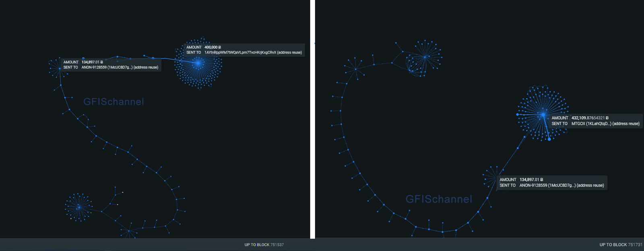Select the 432,109.87654321 B amount tooltip
Screen dimensions: 644x251
point(595,121)
